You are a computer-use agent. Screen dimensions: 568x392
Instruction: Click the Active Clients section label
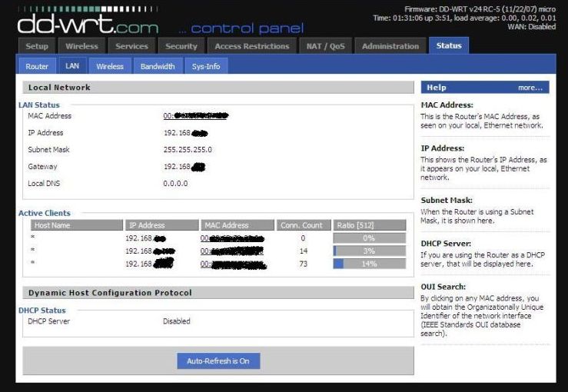45,213
